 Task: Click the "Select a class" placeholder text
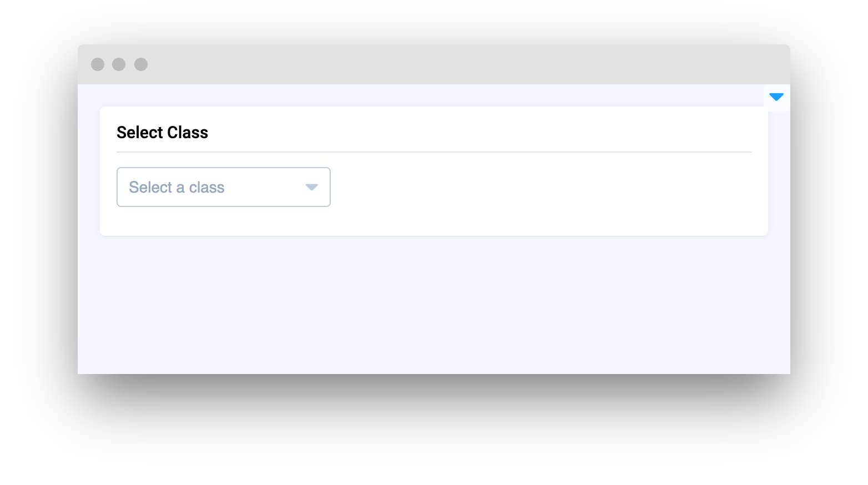pos(176,188)
